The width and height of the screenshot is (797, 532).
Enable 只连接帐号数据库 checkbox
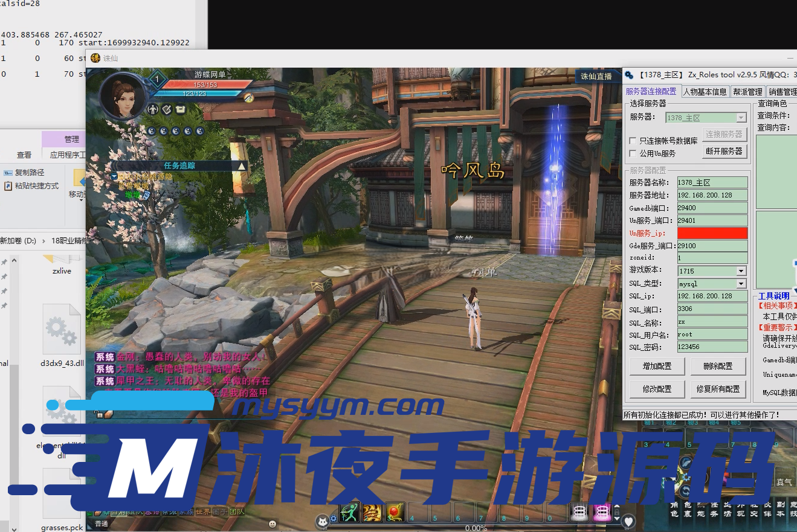(x=633, y=141)
